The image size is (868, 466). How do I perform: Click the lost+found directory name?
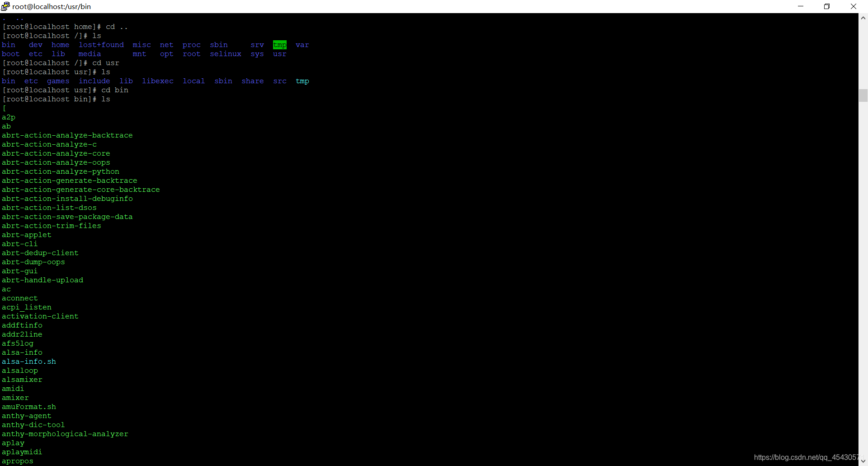(101, 45)
